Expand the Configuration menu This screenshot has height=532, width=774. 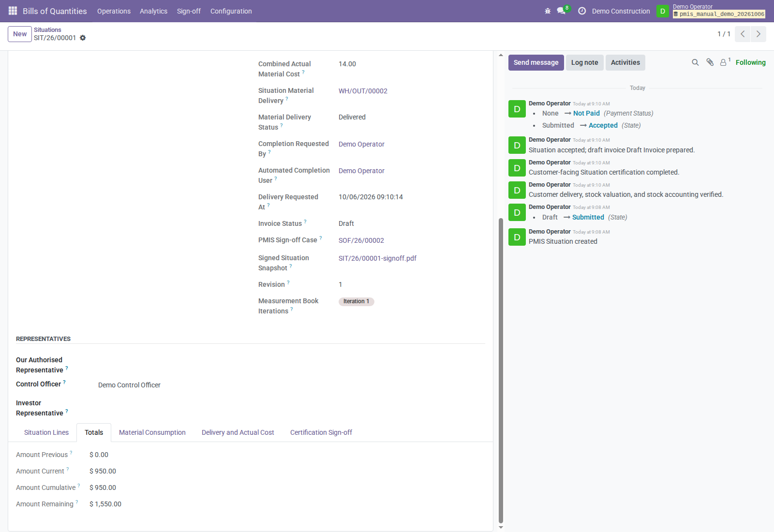[231, 11]
